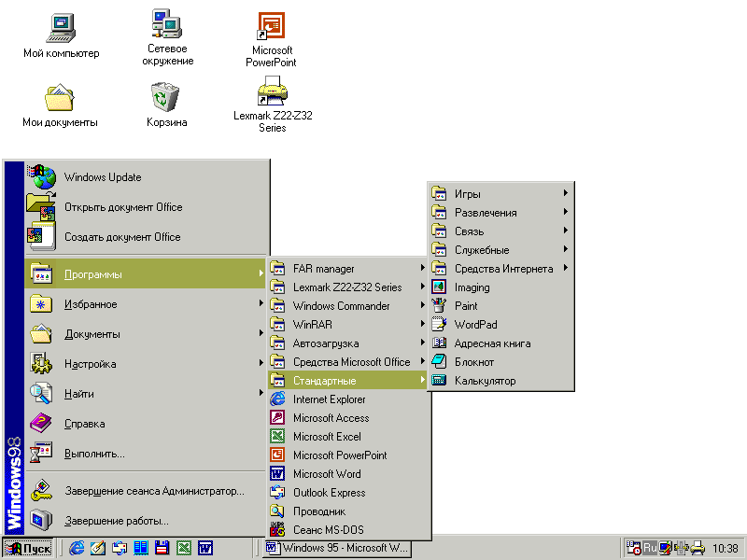
Task: Launch Проводник from Programs menu
Action: click(x=347, y=511)
